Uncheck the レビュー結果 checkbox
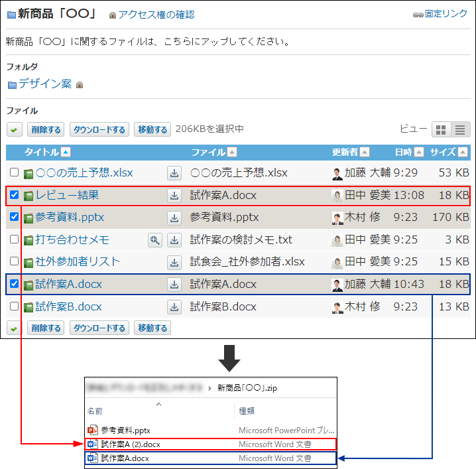Image resolution: width=476 pixels, height=469 pixels. 14,196
